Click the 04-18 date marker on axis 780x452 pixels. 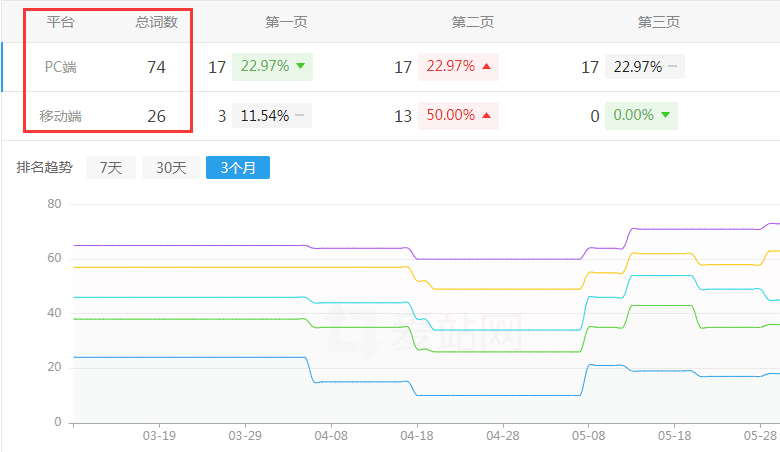tap(417, 437)
